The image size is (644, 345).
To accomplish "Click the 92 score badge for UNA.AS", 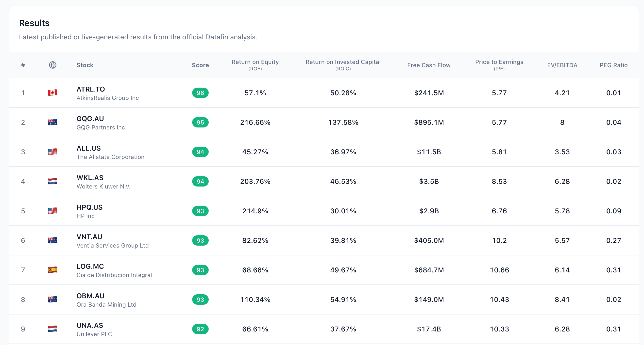I will (200, 329).
